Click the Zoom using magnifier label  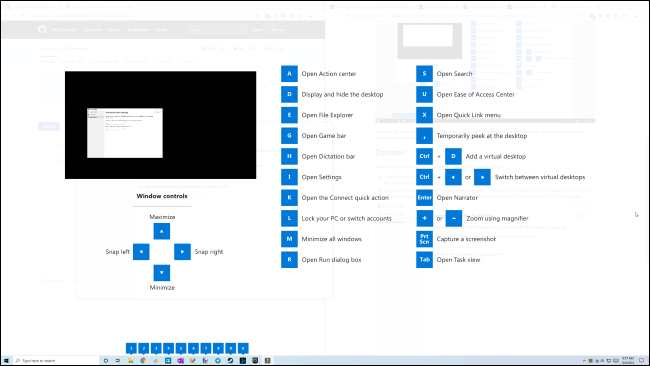tap(497, 218)
